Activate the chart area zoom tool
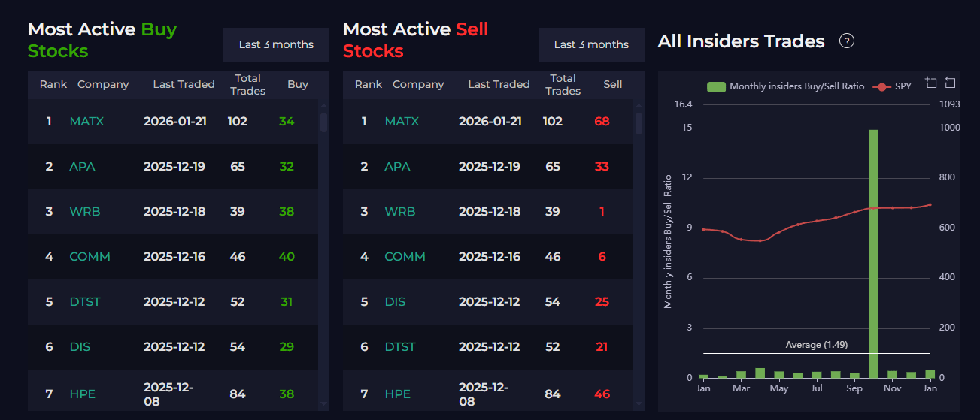The image size is (980, 420). point(931,83)
